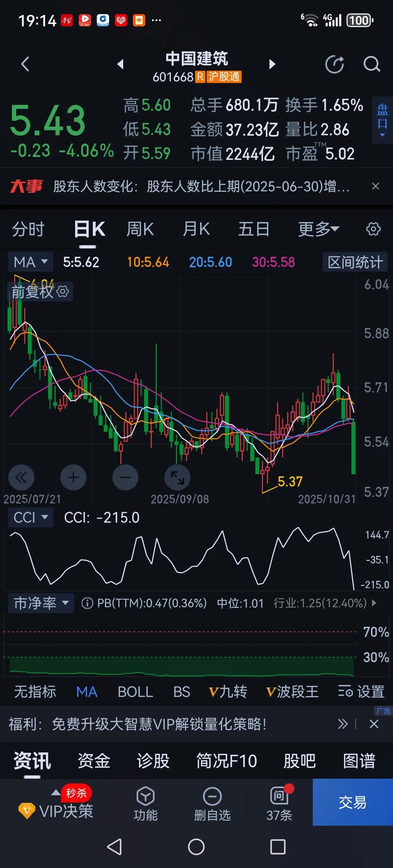Tap Android back navigation button
The width and height of the screenshot is (393, 868).
click(115, 847)
